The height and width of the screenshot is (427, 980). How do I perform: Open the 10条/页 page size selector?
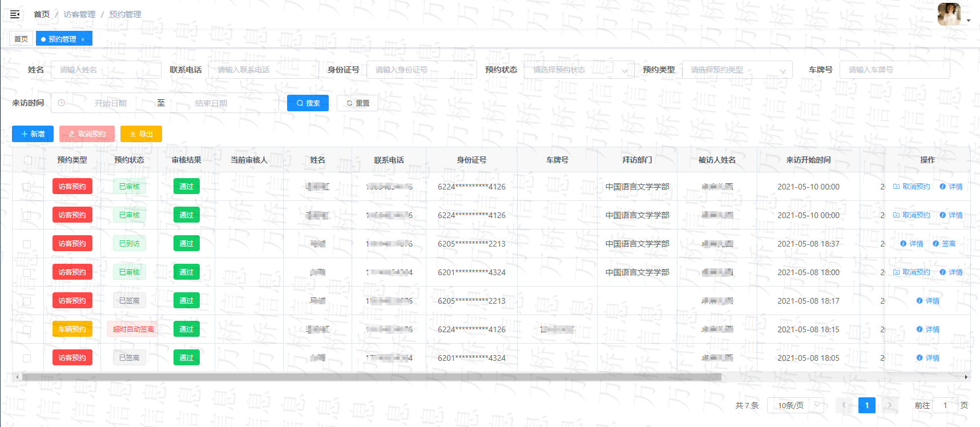(795, 405)
